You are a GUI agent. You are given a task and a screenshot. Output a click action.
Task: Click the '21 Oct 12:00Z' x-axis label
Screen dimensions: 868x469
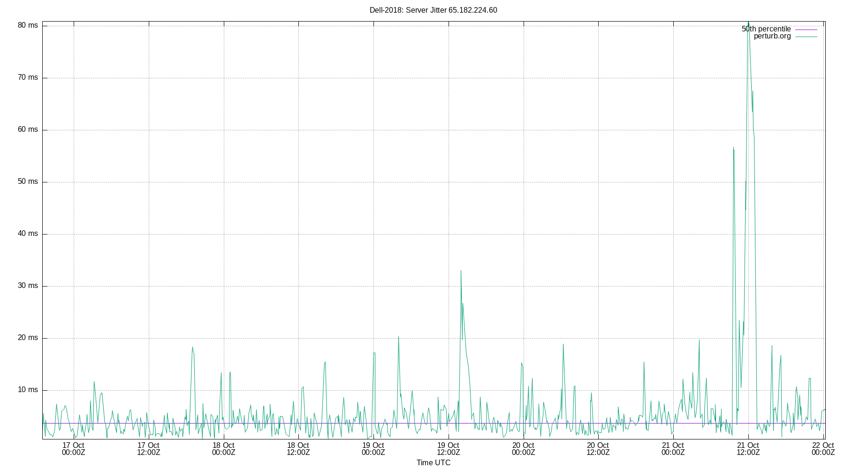point(748,449)
